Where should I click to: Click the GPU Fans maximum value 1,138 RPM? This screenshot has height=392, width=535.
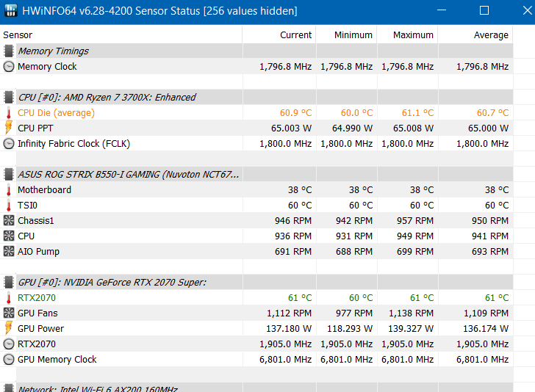[411, 313]
